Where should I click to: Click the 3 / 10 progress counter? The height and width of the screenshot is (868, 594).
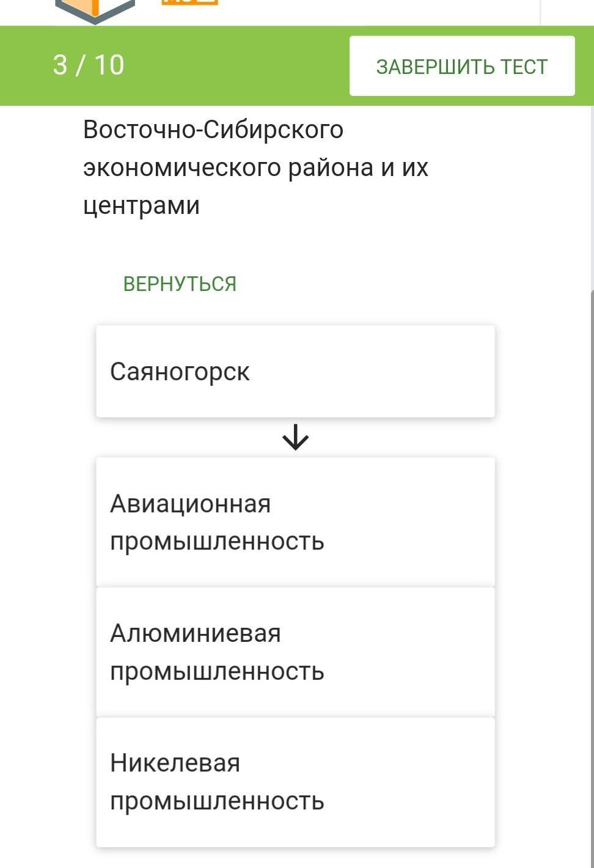click(89, 65)
